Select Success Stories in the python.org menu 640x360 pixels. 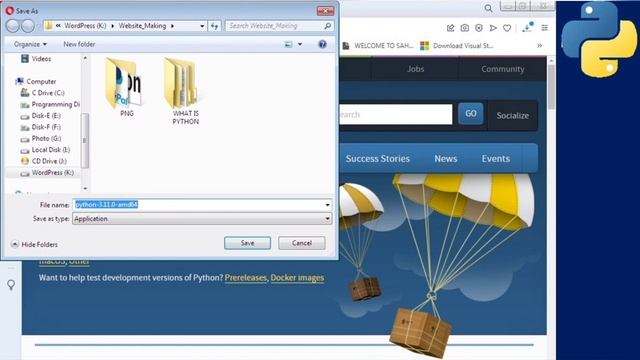click(x=378, y=158)
